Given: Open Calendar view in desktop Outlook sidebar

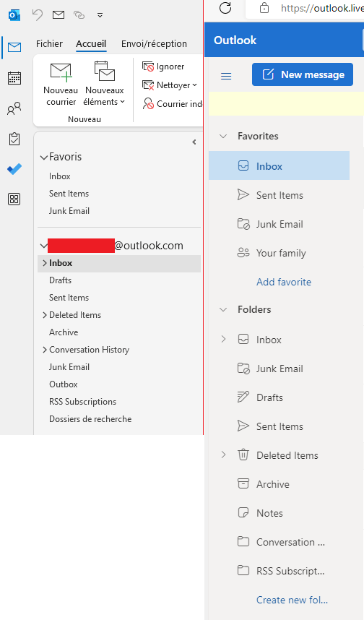Looking at the screenshot, I should click(x=14, y=78).
